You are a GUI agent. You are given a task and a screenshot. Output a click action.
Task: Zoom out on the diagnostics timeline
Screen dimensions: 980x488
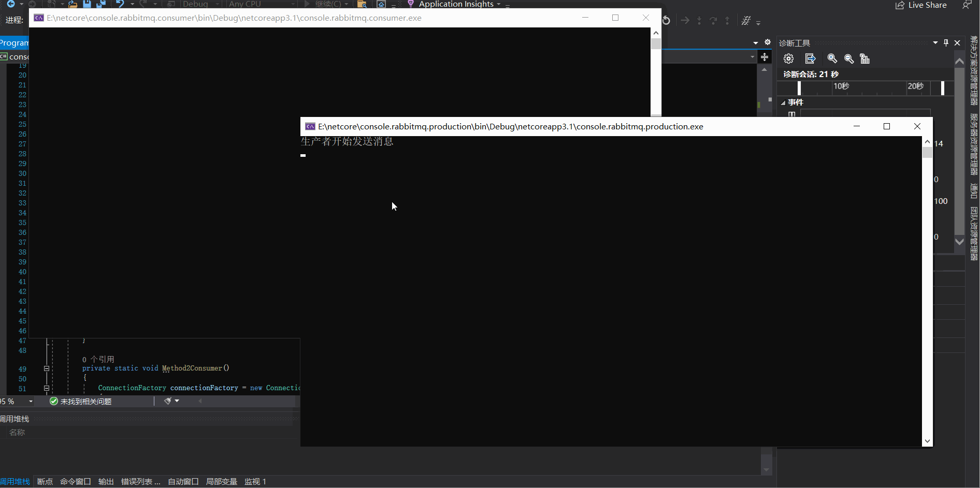click(849, 59)
